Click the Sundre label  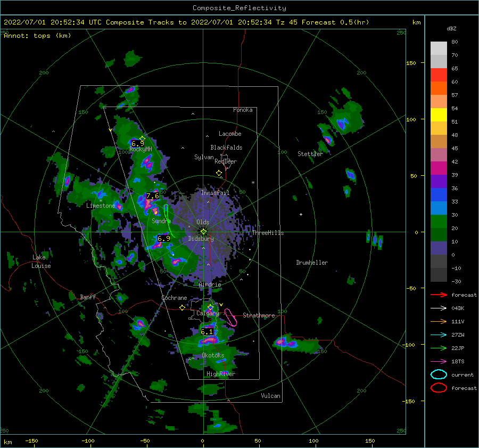pyautogui.click(x=161, y=221)
